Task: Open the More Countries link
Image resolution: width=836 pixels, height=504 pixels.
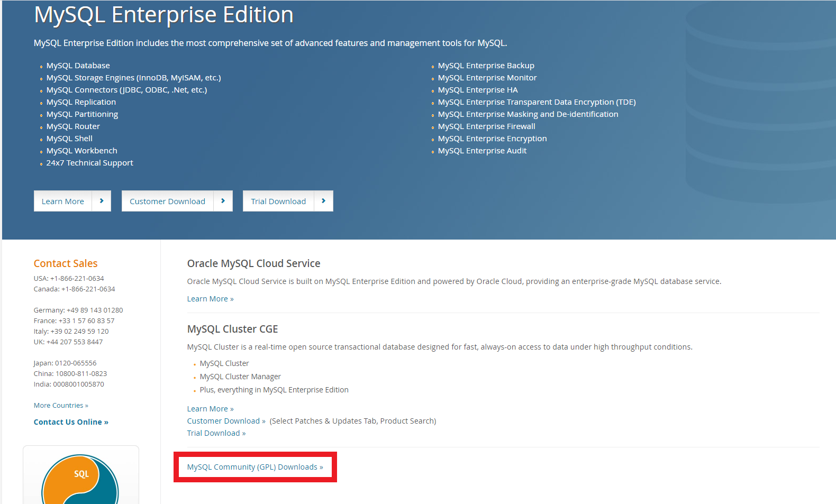Action: pyautogui.click(x=61, y=406)
